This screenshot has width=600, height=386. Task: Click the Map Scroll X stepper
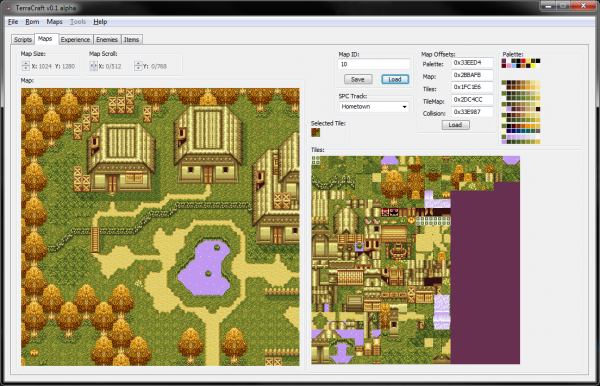(93, 66)
